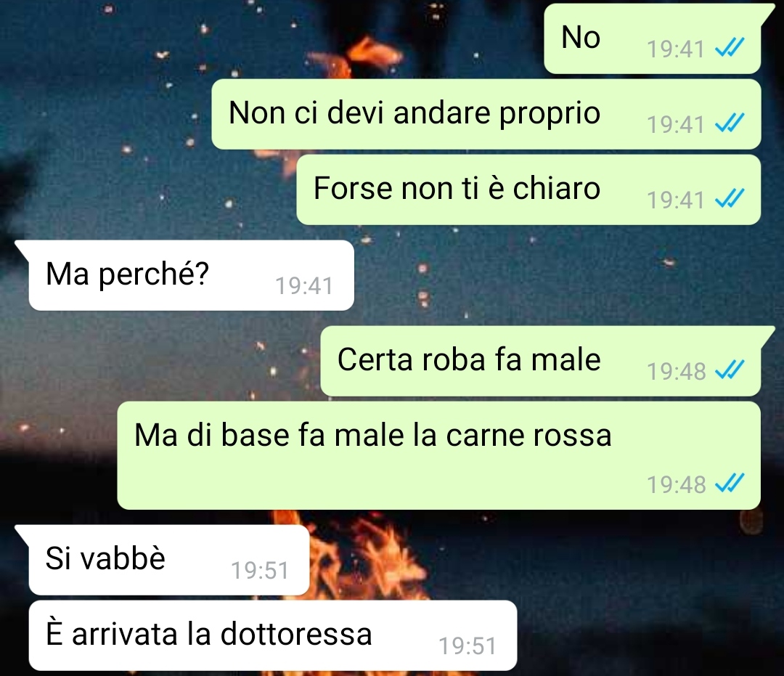This screenshot has width=784, height=676.
Task: Tap 19:48 timestamp on 'Certa roba fa male'
Action: pos(676,372)
